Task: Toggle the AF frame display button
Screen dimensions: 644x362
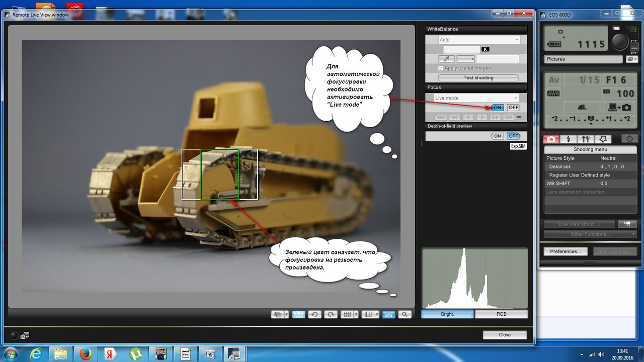Action: click(298, 314)
